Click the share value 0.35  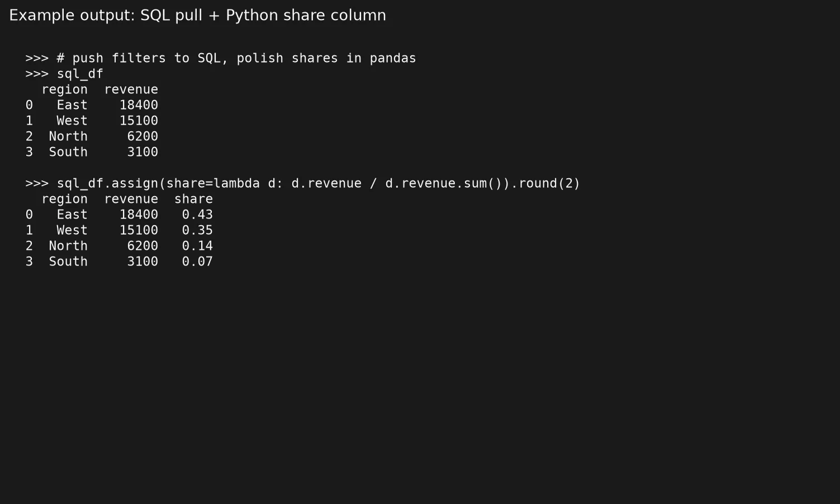click(x=198, y=230)
